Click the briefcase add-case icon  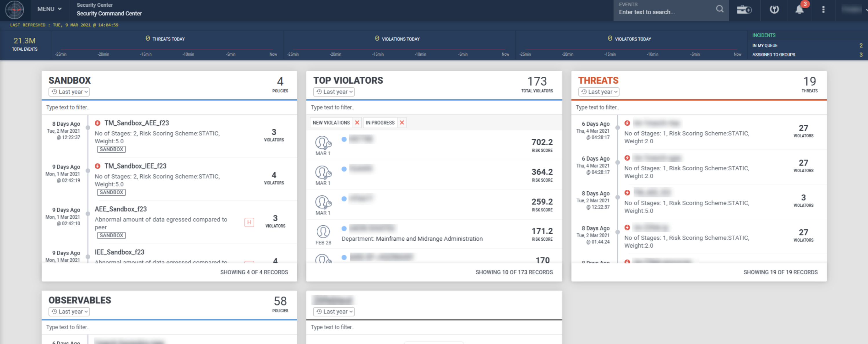pyautogui.click(x=744, y=10)
